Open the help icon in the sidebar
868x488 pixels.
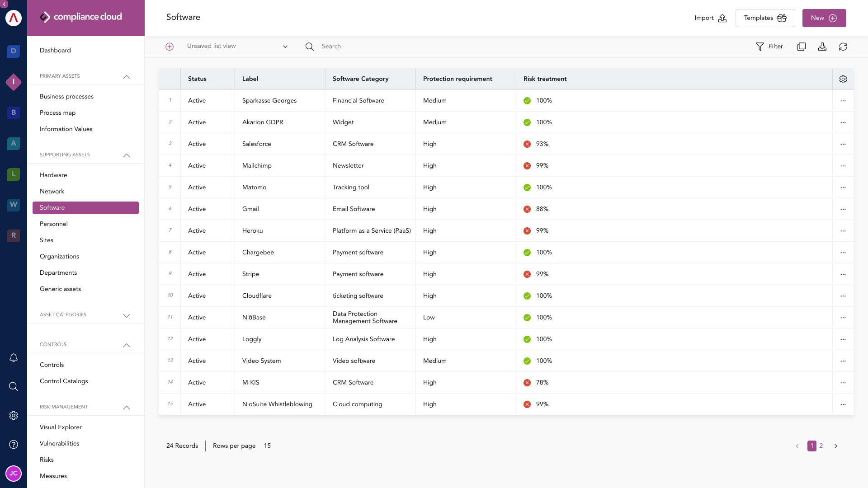[14, 444]
